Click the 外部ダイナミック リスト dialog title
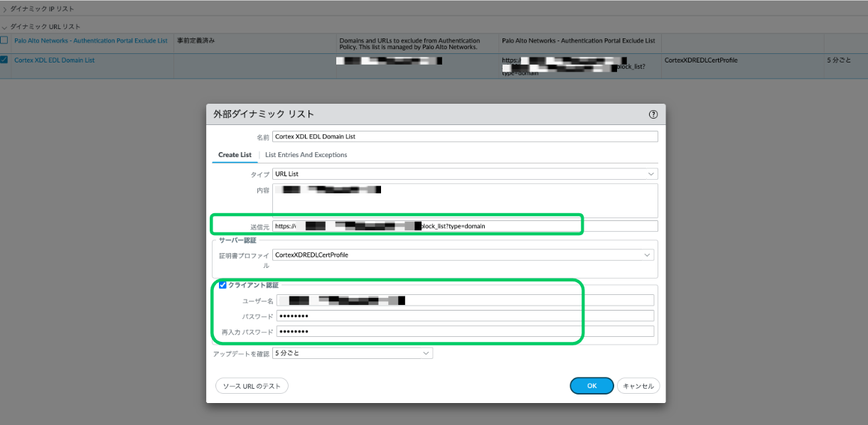 (264, 115)
